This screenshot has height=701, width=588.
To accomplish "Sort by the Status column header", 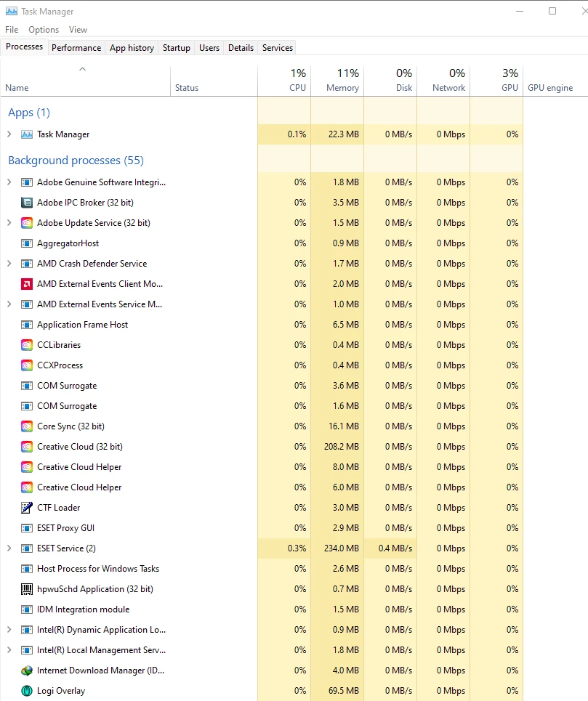I will [214, 81].
